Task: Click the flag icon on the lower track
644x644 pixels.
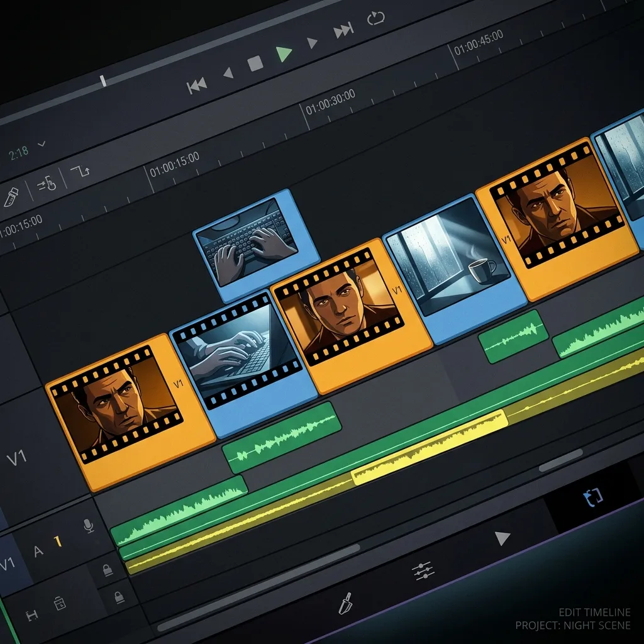Action: pos(31,615)
